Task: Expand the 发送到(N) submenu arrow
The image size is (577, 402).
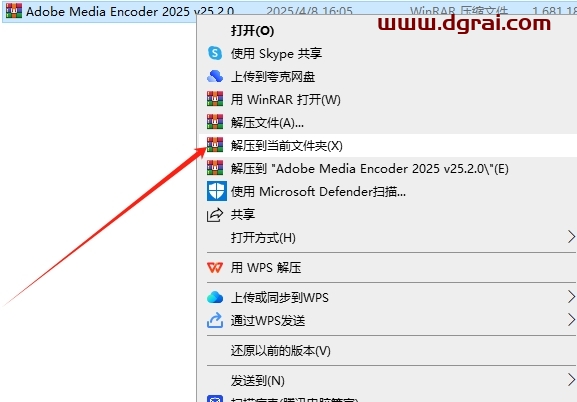Action: point(571,380)
